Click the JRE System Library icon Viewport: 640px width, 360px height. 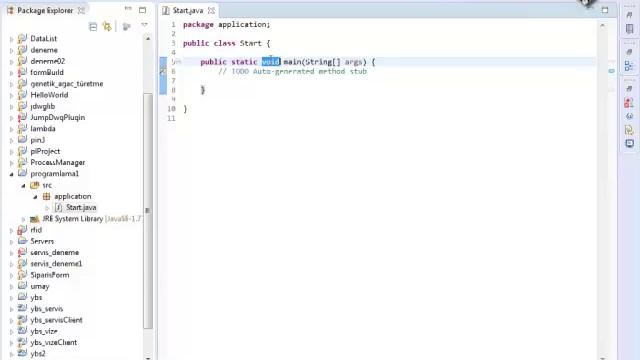35,219
